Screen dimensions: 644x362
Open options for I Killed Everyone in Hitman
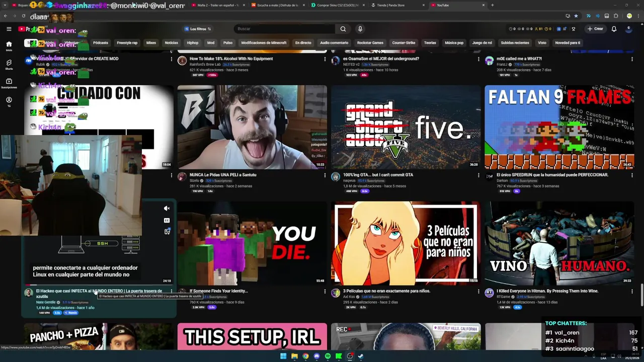(632, 292)
